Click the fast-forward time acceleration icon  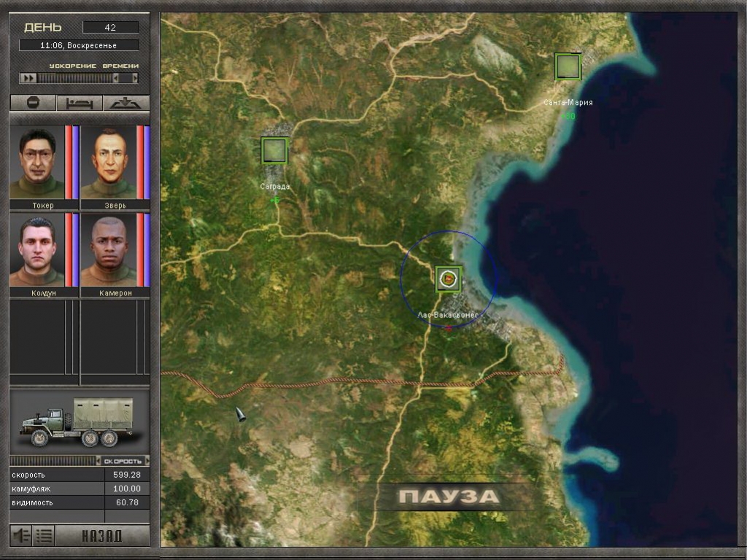tap(28, 78)
